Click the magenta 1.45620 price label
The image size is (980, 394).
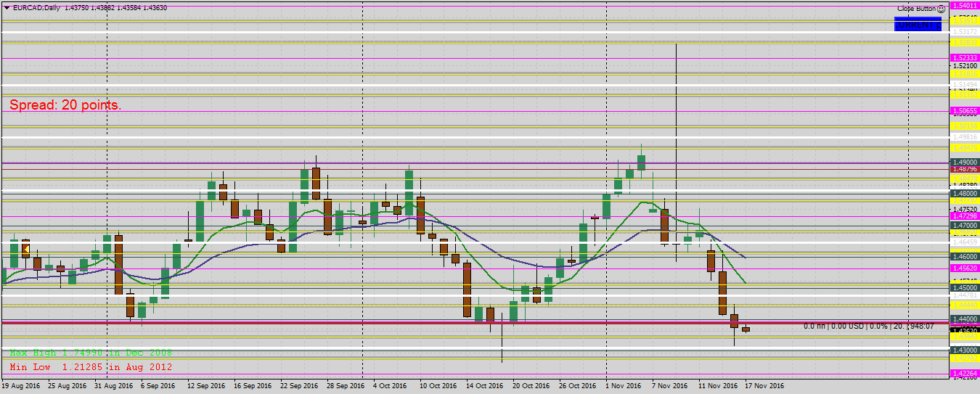click(965, 268)
